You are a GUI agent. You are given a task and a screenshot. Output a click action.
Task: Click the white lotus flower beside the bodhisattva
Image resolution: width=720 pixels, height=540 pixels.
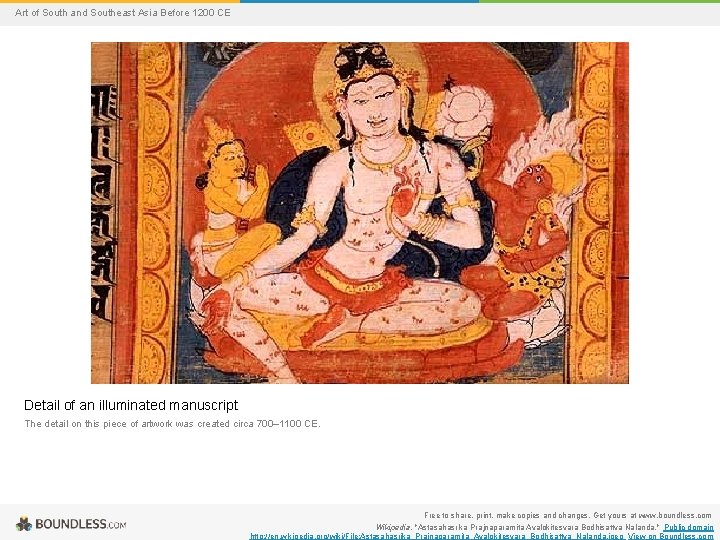point(465,111)
